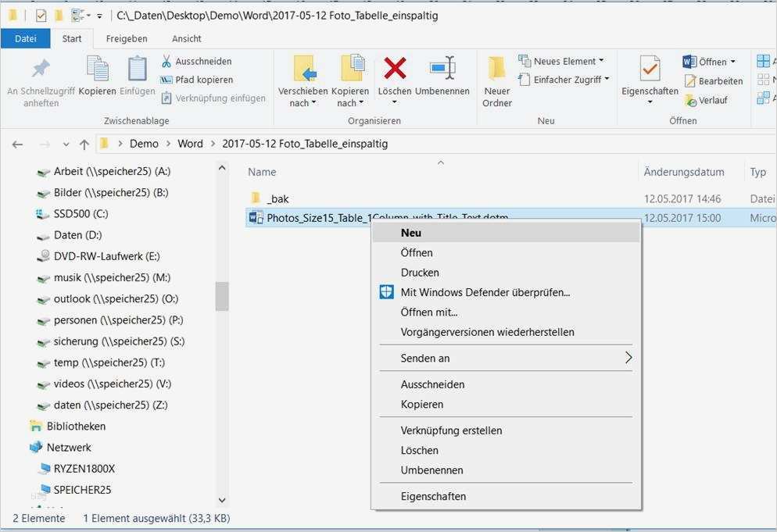Screen dimensions: 777x532
Task: Switch to the Ansicht tab
Action: tap(186, 38)
